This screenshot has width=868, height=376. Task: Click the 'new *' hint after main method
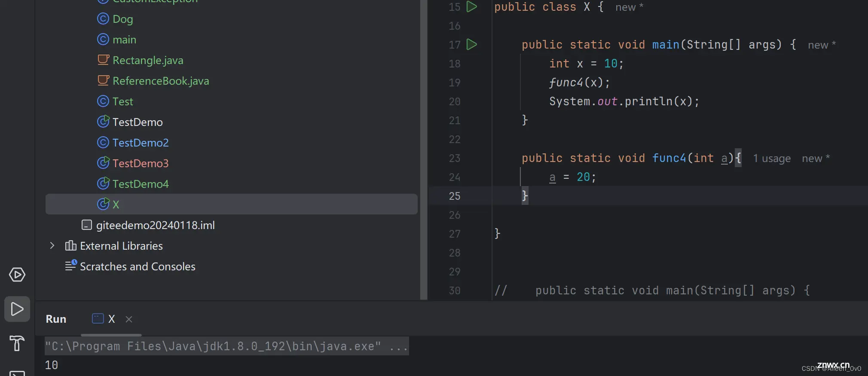pos(822,45)
